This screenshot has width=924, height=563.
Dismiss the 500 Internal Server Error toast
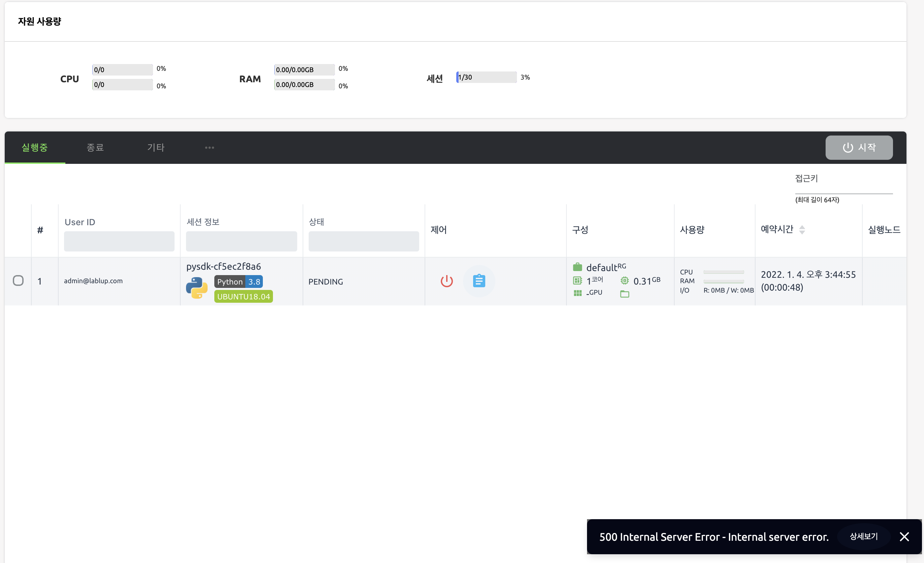pyautogui.click(x=904, y=536)
